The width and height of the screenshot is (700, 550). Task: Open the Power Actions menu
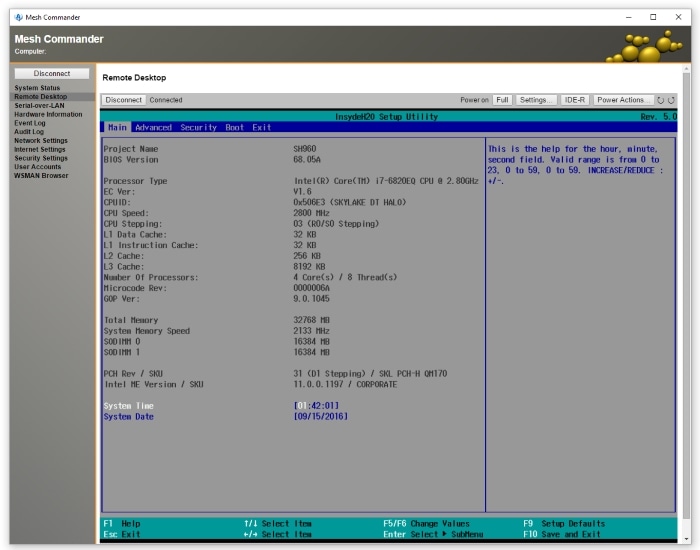pyautogui.click(x=623, y=100)
